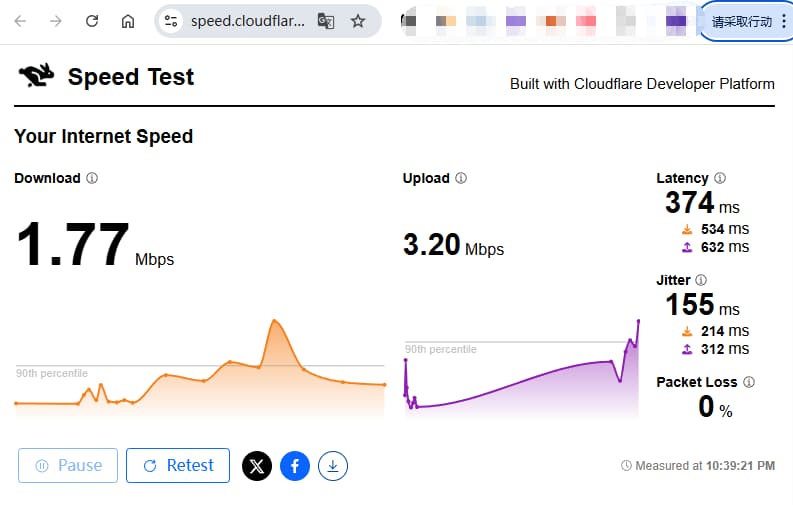Screen dimensions: 793x505
Task: Open the browser translate page icon
Action: (326, 21)
